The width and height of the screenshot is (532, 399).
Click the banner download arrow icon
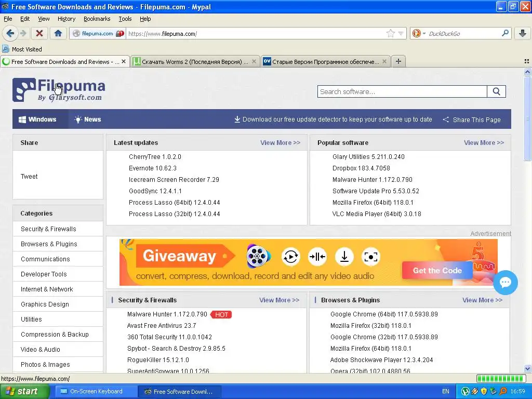click(344, 257)
